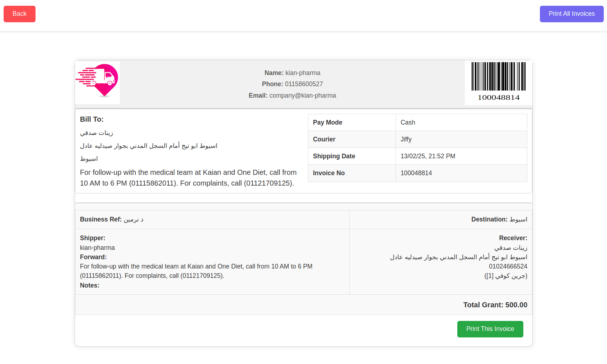Click the barcode for invoice 100048814

tap(498, 77)
